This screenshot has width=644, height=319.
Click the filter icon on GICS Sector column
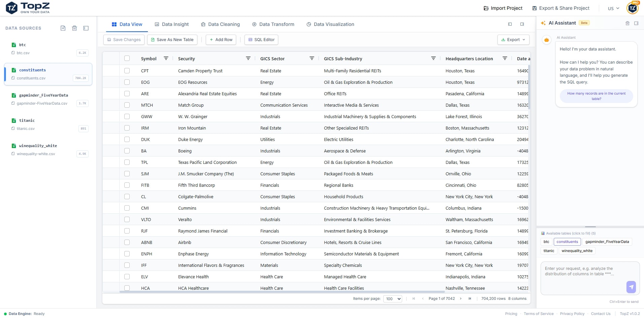(312, 58)
